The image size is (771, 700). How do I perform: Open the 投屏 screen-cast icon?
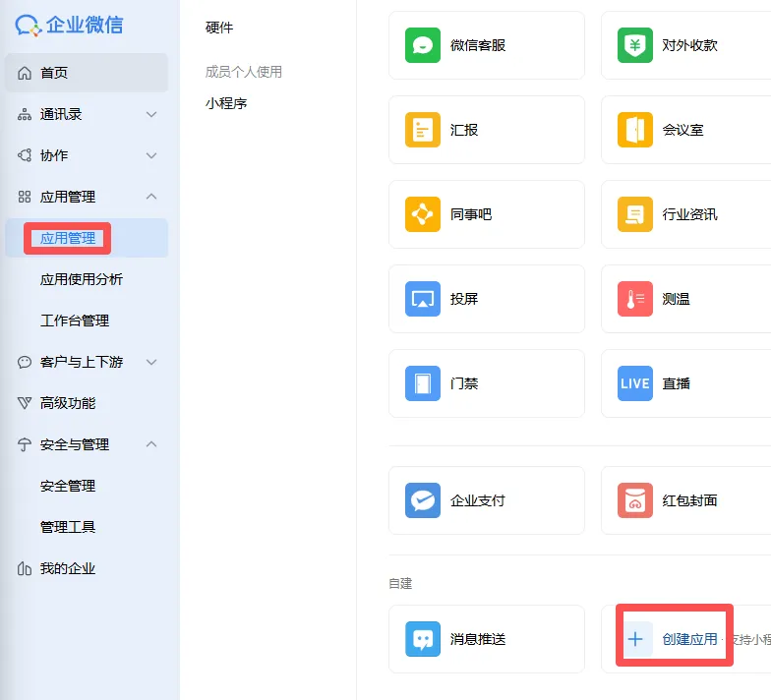point(423,299)
